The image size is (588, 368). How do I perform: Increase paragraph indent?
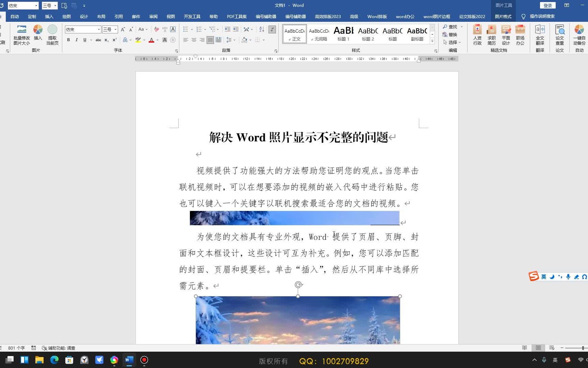(236, 29)
